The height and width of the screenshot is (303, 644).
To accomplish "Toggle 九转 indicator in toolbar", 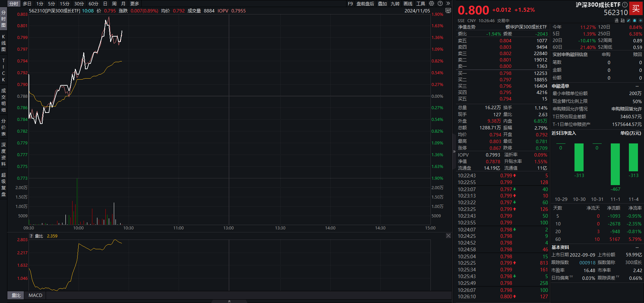I will (395, 4).
